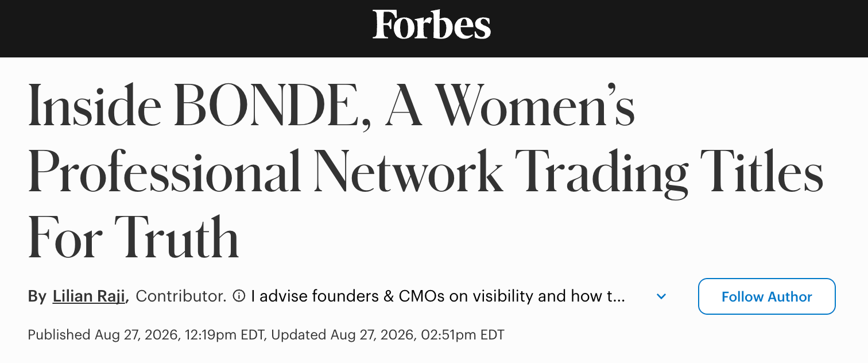Click the Forbes logo in header
Image resolution: width=868 pixels, height=363 pixels.
[432, 25]
